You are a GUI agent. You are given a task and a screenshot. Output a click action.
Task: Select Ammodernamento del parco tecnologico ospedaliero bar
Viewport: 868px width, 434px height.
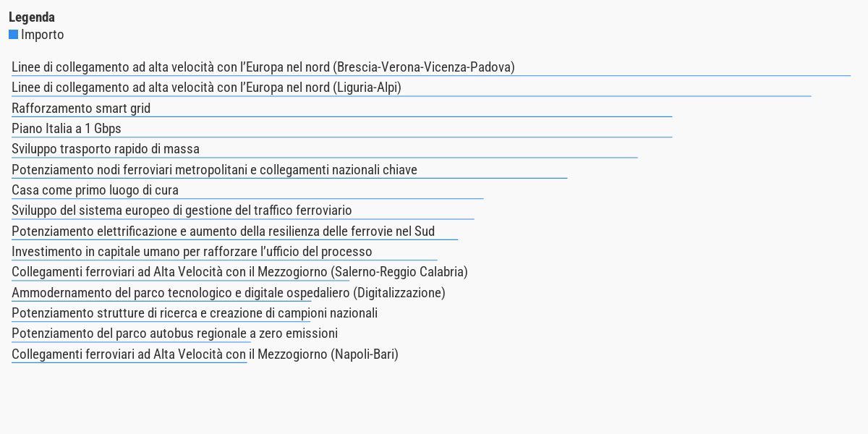point(229,293)
